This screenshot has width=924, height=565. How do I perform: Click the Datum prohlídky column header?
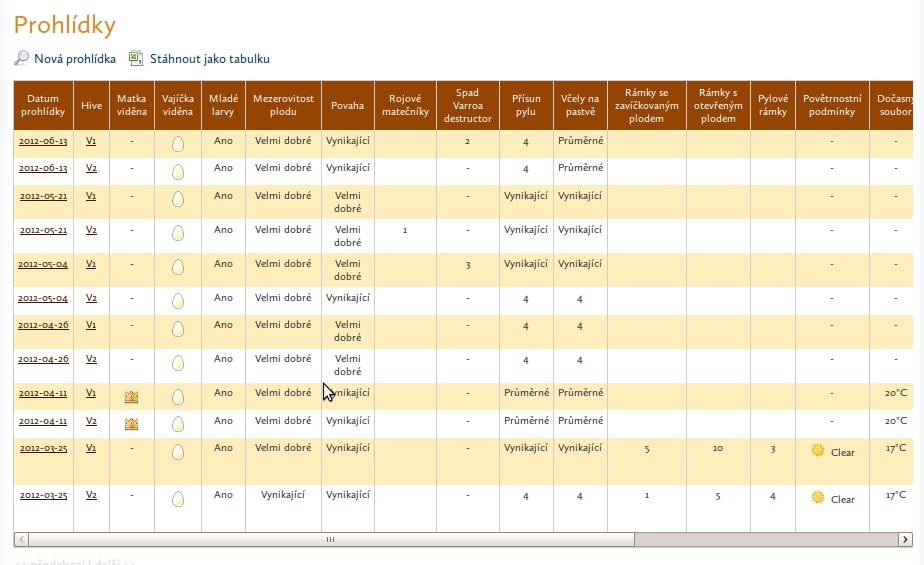coord(43,105)
